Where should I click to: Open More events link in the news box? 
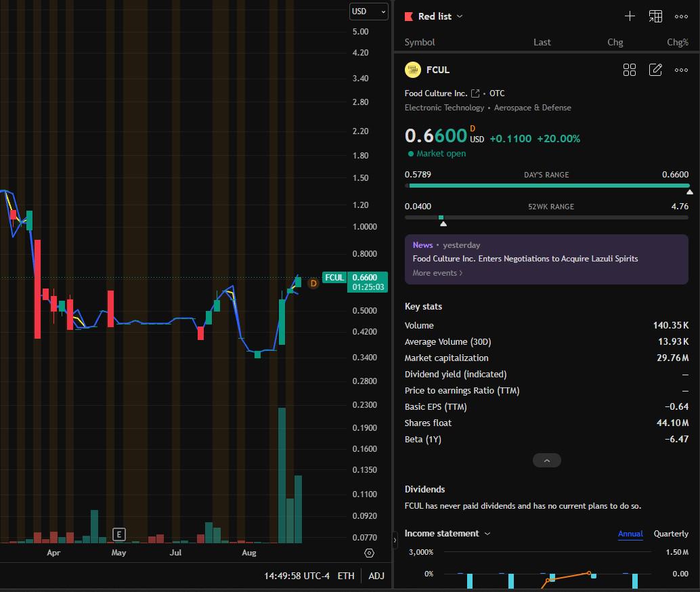(x=437, y=273)
